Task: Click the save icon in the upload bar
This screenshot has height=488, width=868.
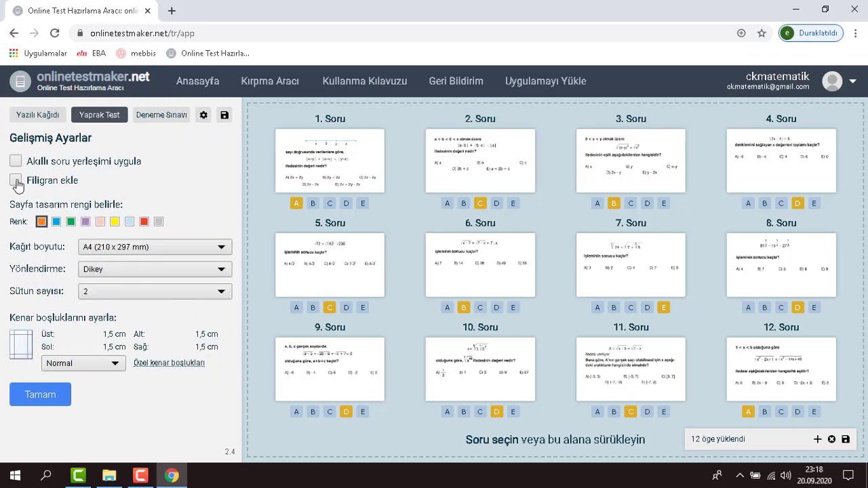Action: click(846, 439)
